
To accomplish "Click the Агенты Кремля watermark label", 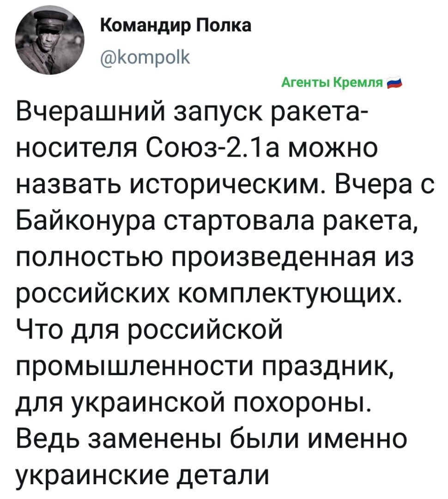I will pos(332,83).
